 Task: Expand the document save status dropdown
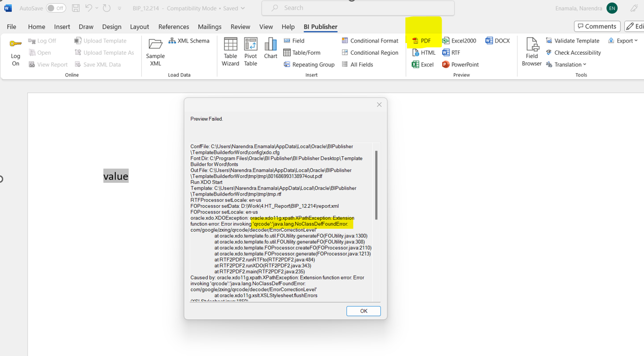(242, 9)
